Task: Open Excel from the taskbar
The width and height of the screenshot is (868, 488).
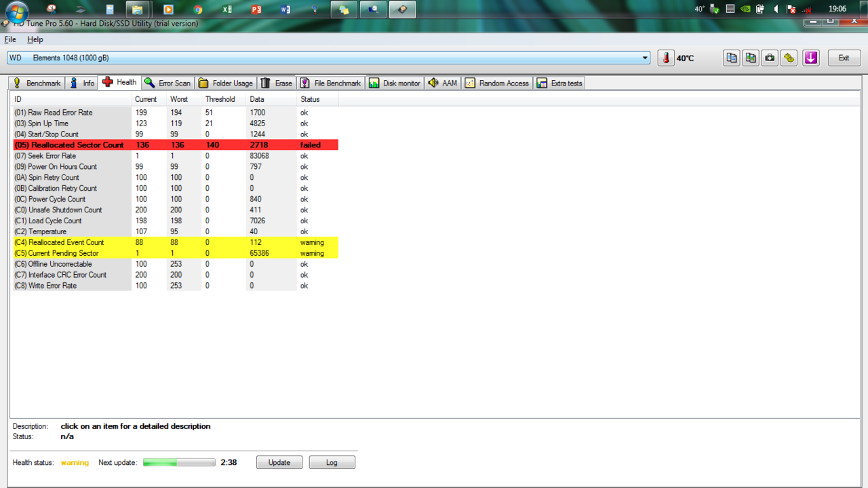Action: coord(227,10)
